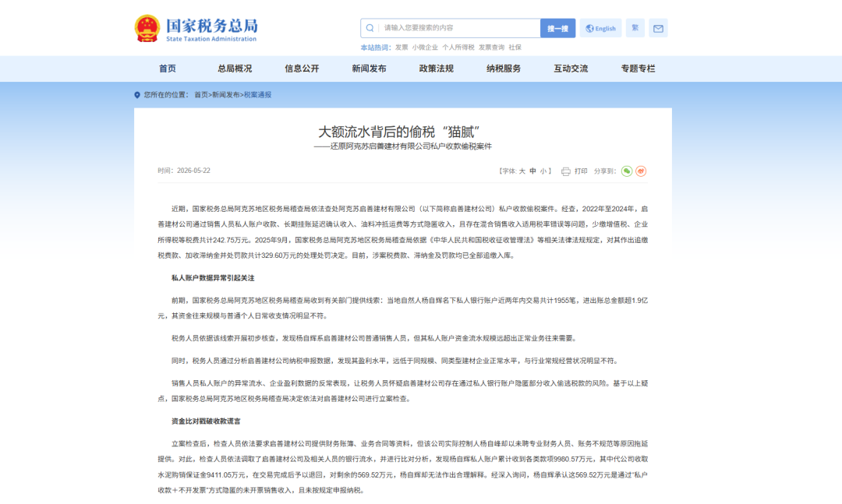This screenshot has width=842, height=504.
Task: Click the 国家税务总局 site title text
Action: click(211, 26)
